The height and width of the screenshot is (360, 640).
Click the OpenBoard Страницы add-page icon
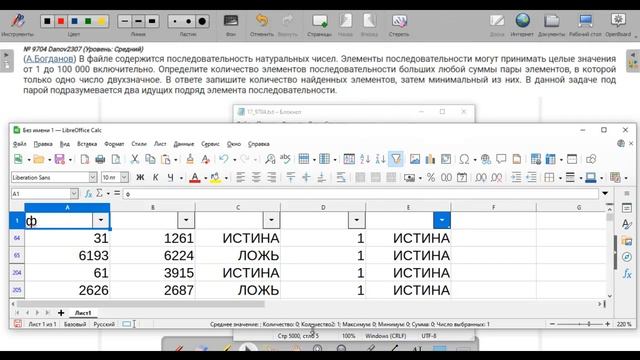point(319,21)
